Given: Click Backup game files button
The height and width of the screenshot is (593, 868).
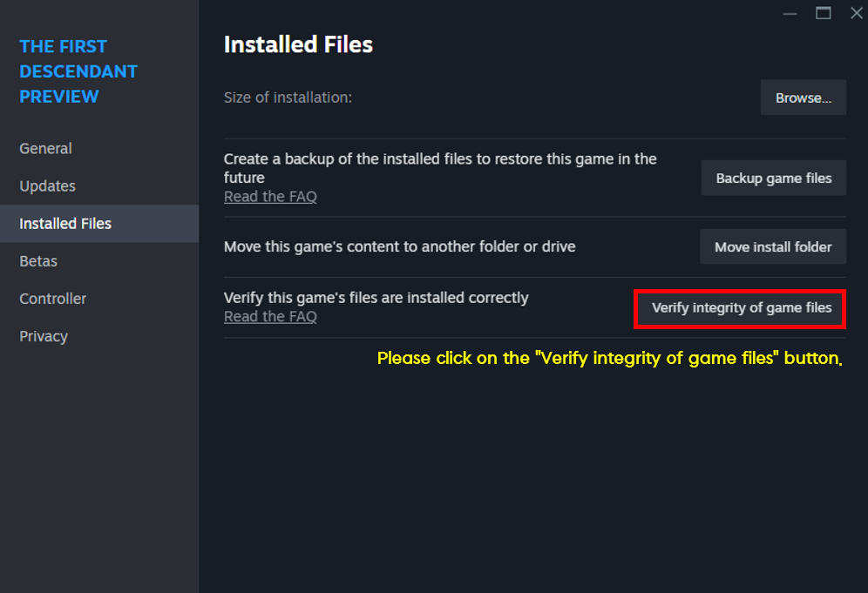Looking at the screenshot, I should (773, 179).
